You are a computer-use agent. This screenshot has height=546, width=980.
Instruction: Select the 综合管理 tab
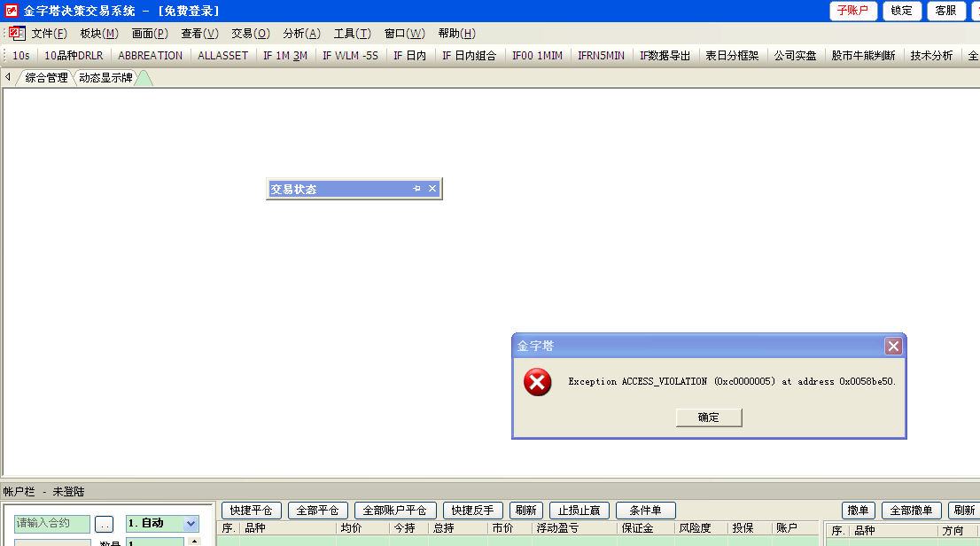tap(46, 78)
